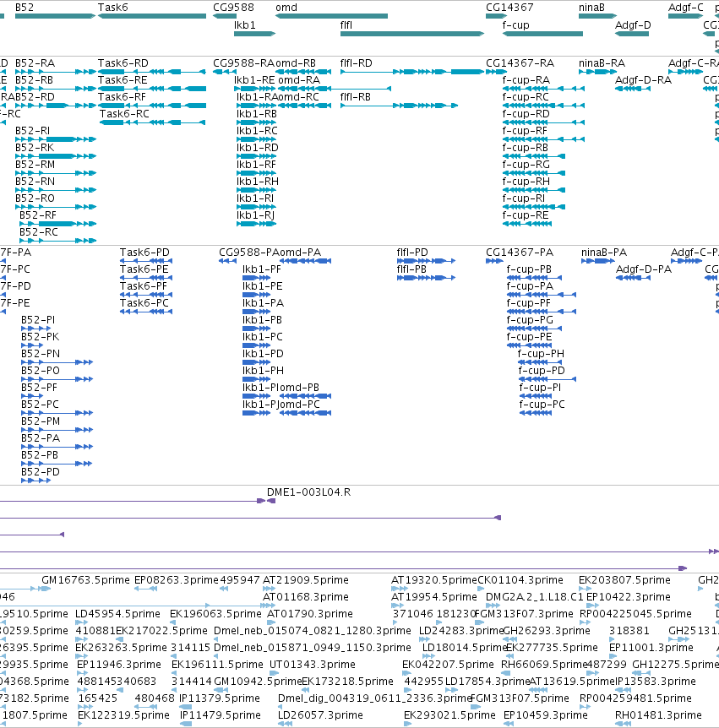Click EST LD26057.3prime
The width and height of the screenshot is (719, 728).
click(x=320, y=715)
